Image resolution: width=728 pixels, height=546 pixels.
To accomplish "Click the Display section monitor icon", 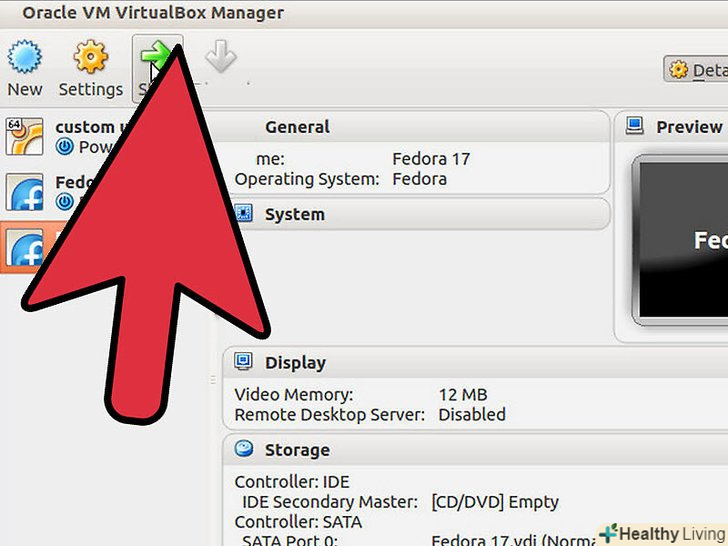I will [243, 361].
